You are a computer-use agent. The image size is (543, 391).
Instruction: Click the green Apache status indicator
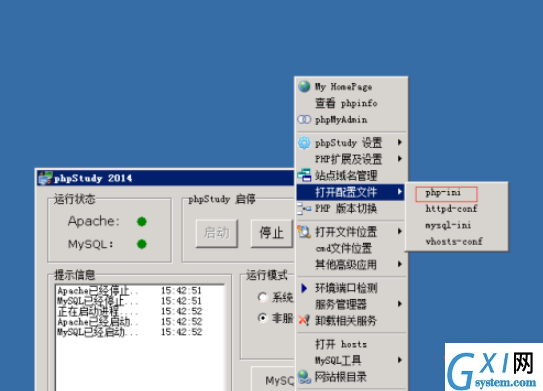(142, 221)
